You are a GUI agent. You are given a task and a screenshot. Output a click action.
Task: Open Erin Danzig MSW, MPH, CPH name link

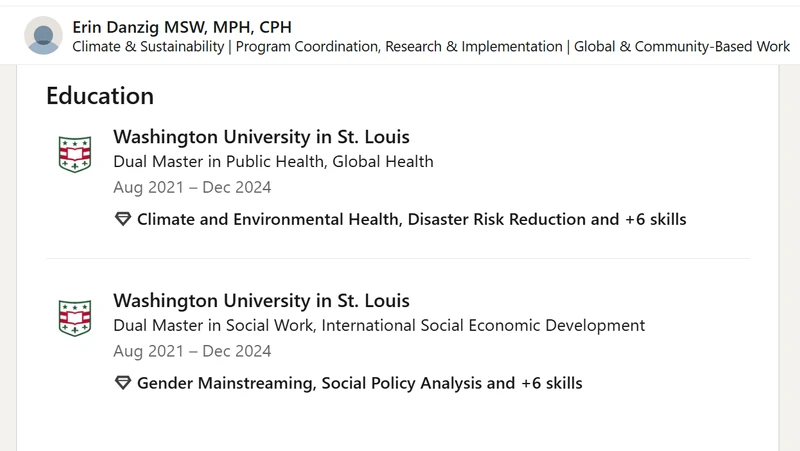point(182,27)
